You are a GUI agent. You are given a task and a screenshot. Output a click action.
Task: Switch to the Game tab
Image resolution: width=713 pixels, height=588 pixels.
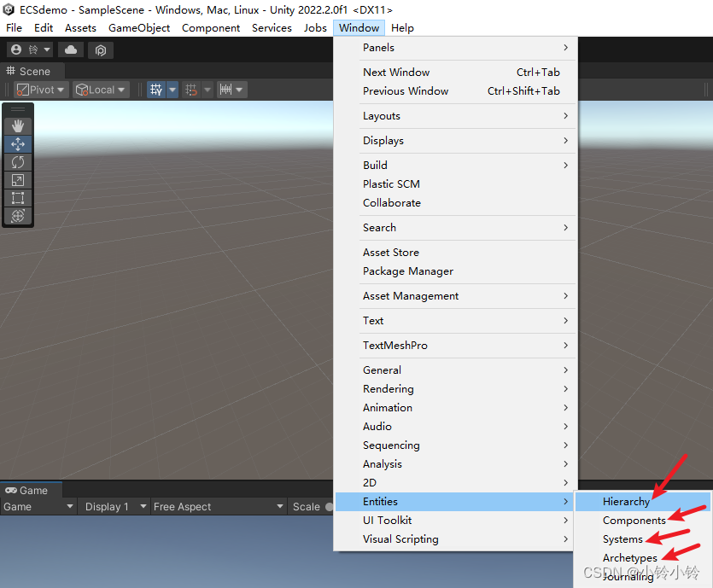27,491
